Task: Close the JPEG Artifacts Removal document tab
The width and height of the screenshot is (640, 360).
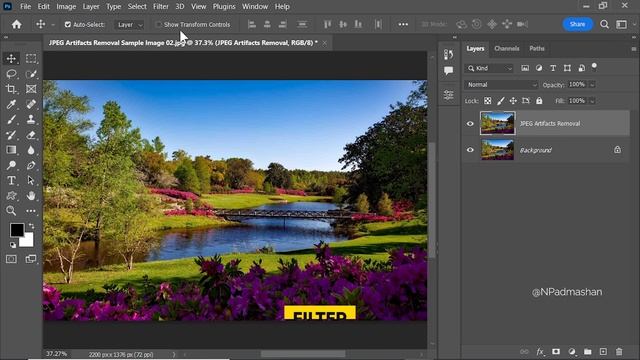Action: pos(324,43)
